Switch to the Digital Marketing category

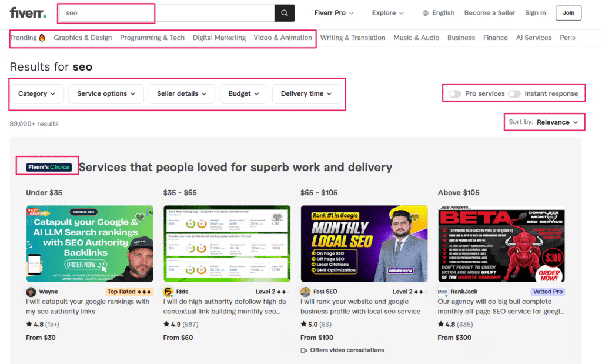pos(219,37)
